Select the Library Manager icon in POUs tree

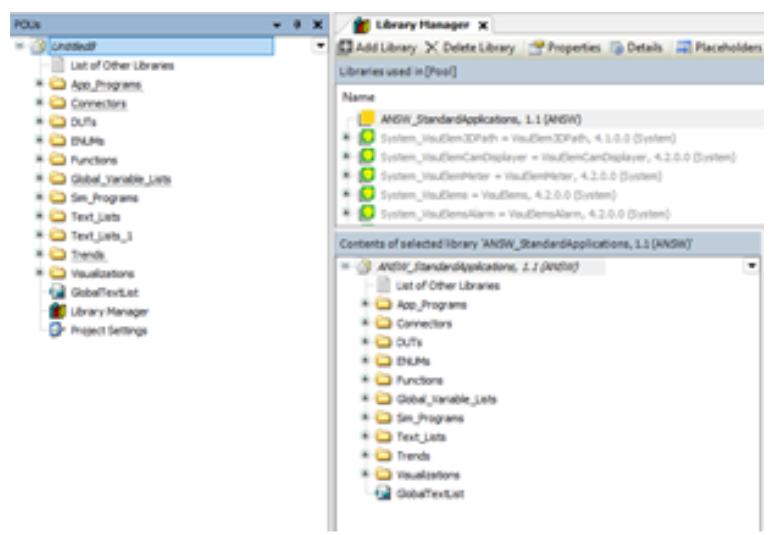57,312
